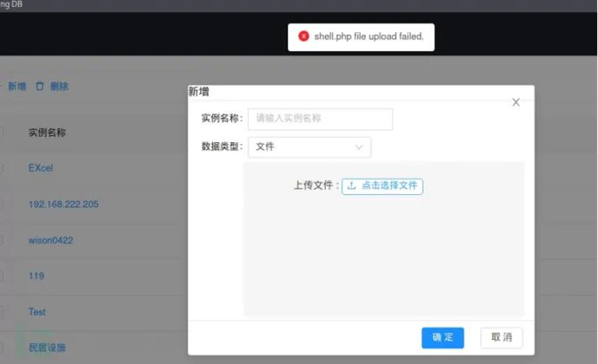Open the Test instance link
Screen dimensions: 598x364
(37, 312)
